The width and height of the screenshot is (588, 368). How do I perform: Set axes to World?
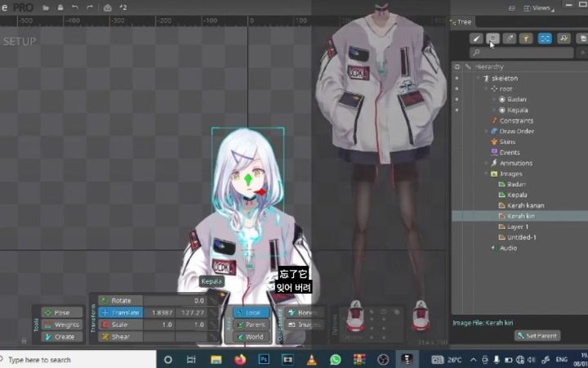pos(252,337)
